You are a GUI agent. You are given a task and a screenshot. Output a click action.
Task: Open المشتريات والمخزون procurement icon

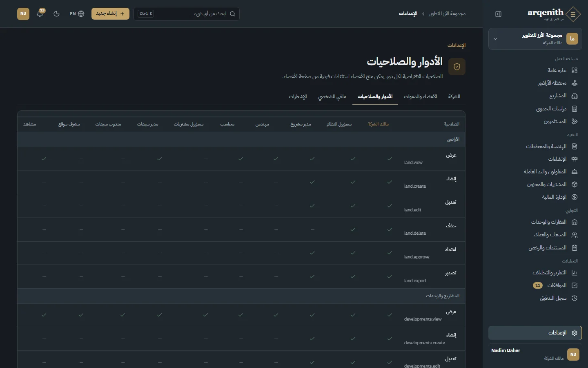click(x=575, y=184)
